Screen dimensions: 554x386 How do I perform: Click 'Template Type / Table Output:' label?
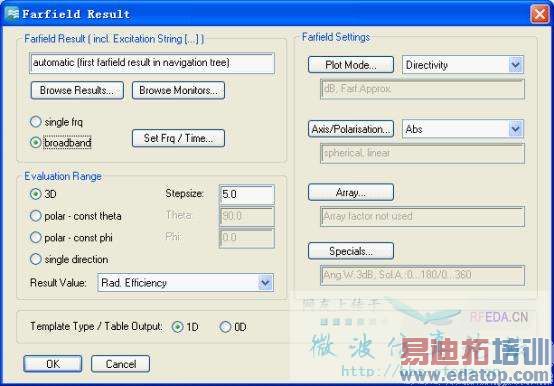pos(96,327)
